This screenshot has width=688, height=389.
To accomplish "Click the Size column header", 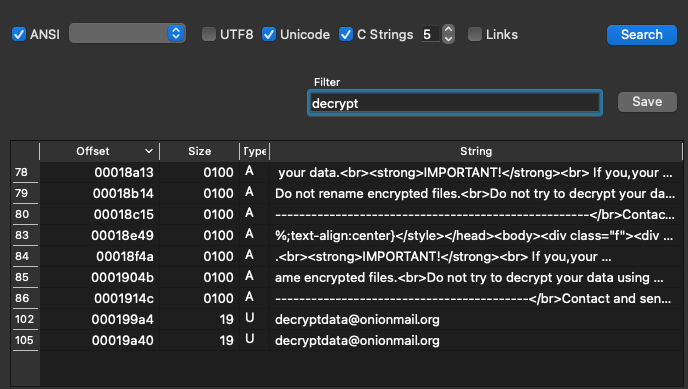I will point(200,151).
